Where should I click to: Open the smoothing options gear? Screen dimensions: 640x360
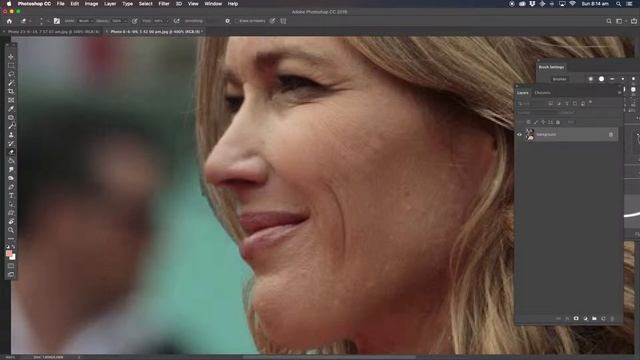click(228, 21)
